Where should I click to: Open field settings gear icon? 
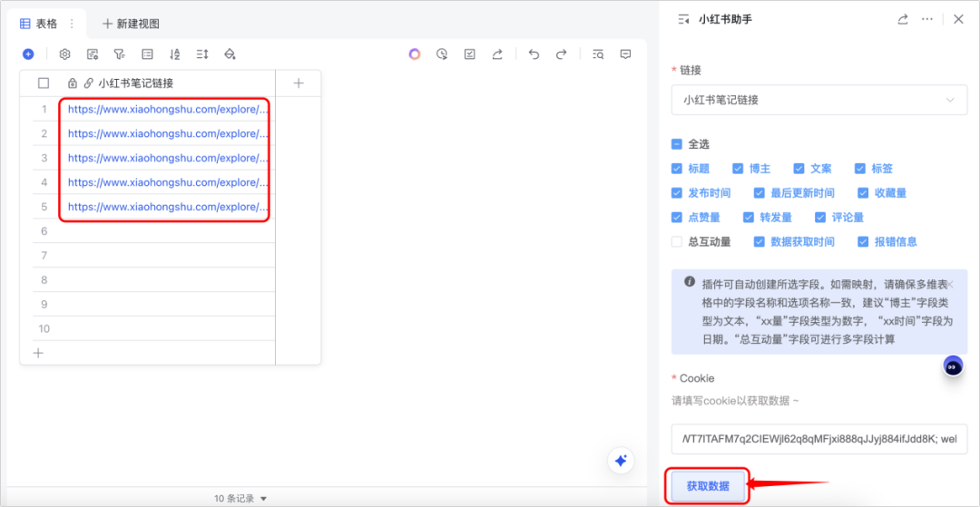point(65,54)
